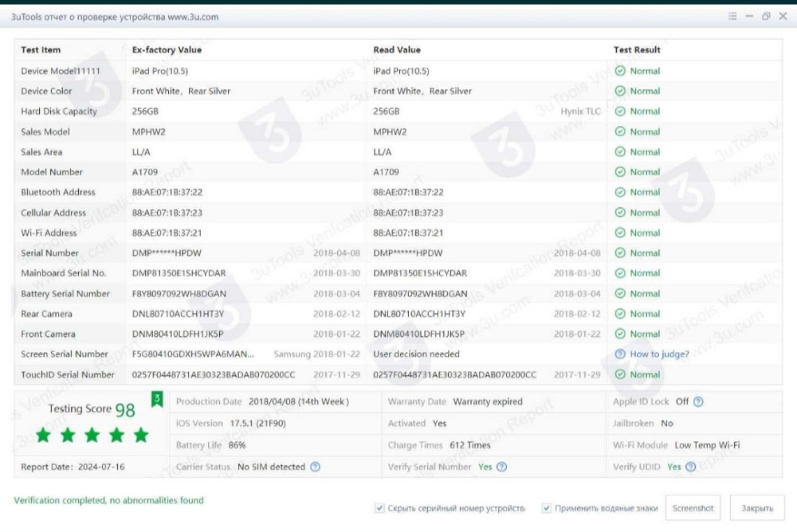Click the Normal icon for Front Camera row
This screenshot has height=532, width=797.
(x=622, y=334)
